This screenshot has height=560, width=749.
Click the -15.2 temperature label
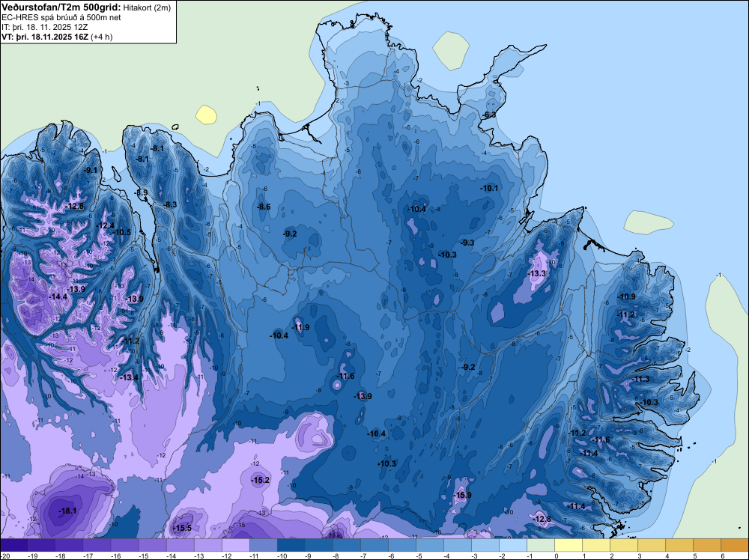(261, 481)
